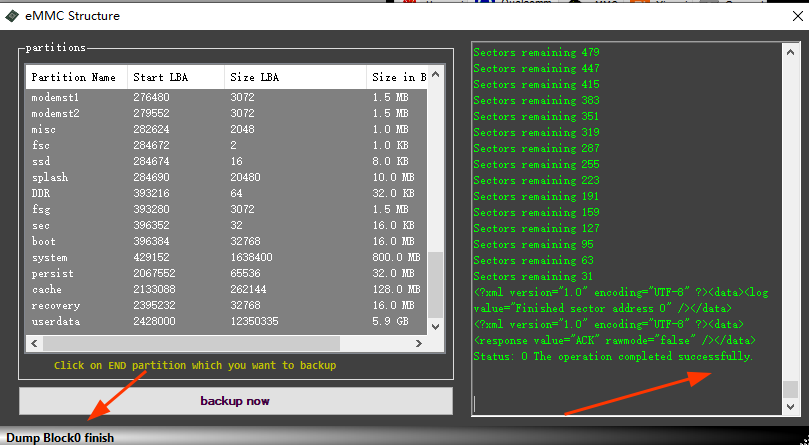Click Size LBA value 262144
Viewport: 809px width, 445px height.
coord(248,289)
